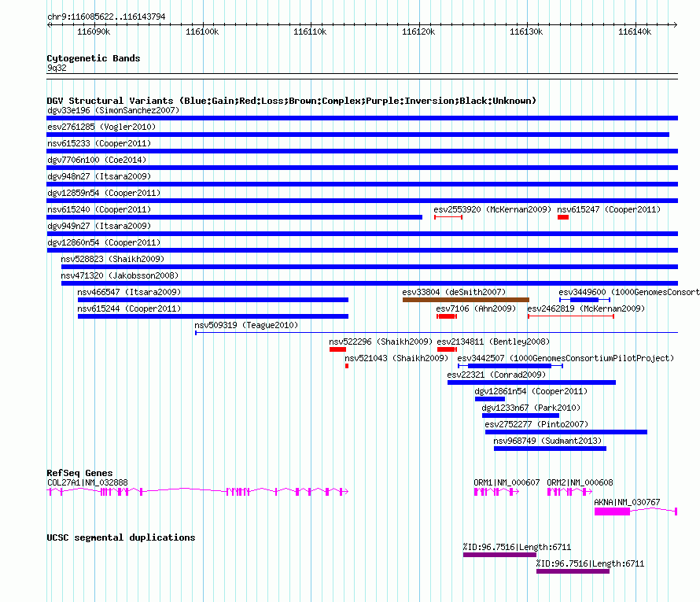This screenshot has width=700, height=602.
Task: Open nsv528823 (Shaikh2009) variant label
Action: 112,259
